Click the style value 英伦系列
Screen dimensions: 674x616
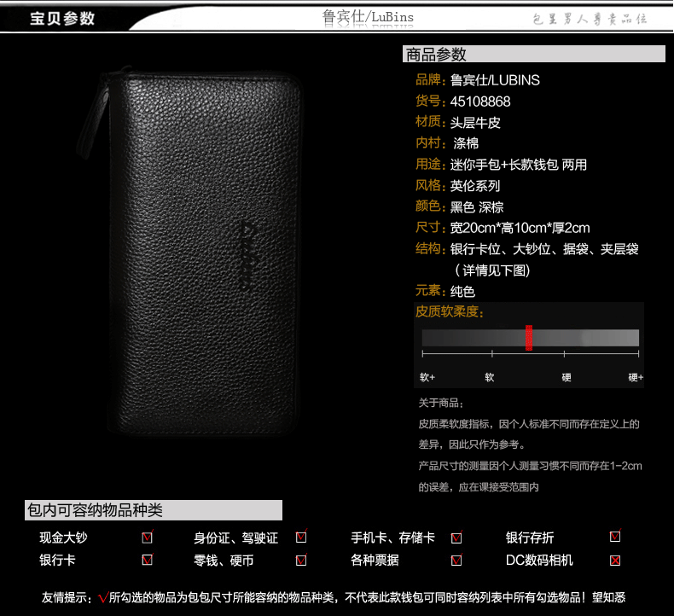pos(475,186)
